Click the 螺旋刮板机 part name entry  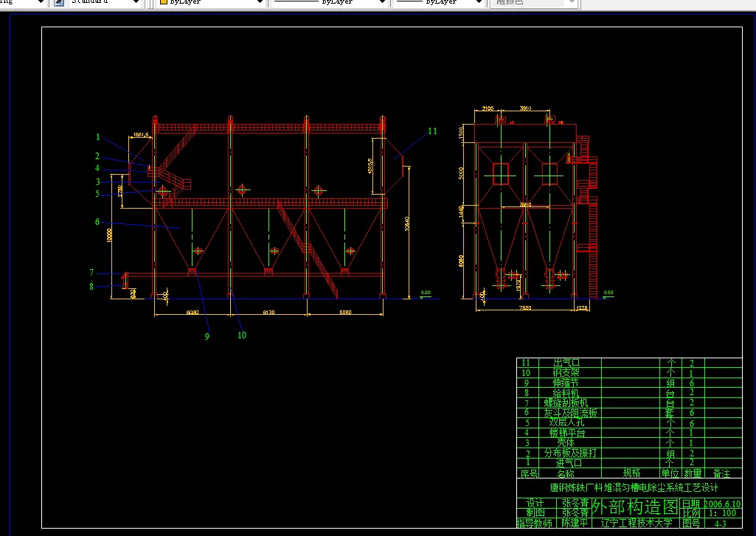pyautogui.click(x=565, y=400)
